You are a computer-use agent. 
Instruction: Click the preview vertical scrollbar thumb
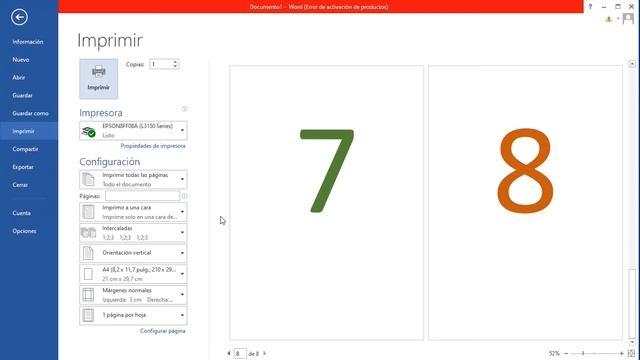[632, 304]
